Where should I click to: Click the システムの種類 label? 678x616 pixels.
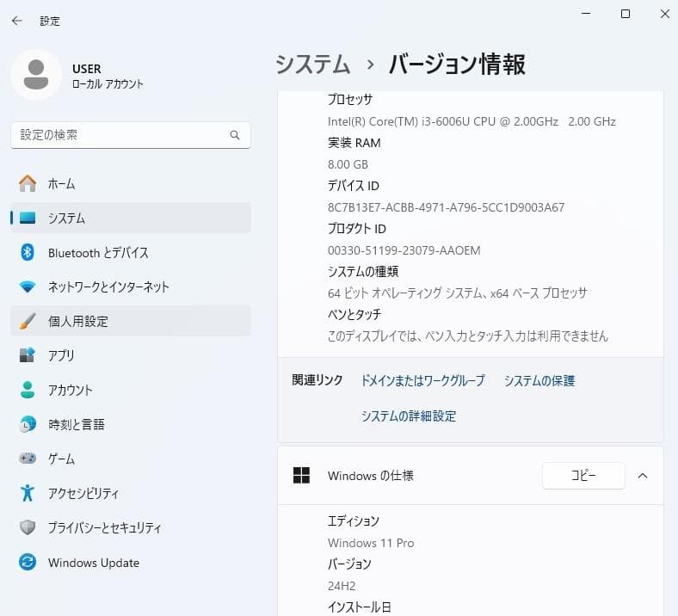click(363, 272)
